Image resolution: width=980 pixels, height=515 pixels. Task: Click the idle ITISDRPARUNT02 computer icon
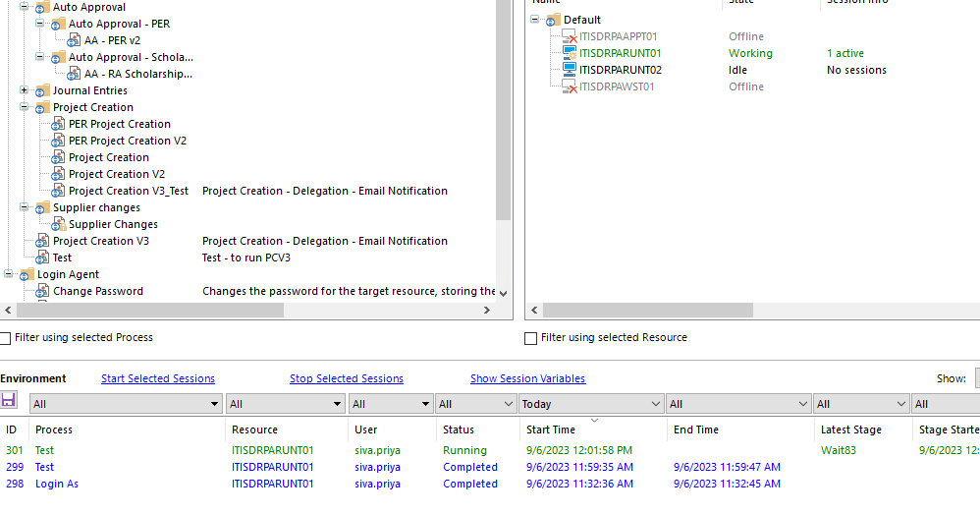(569, 70)
